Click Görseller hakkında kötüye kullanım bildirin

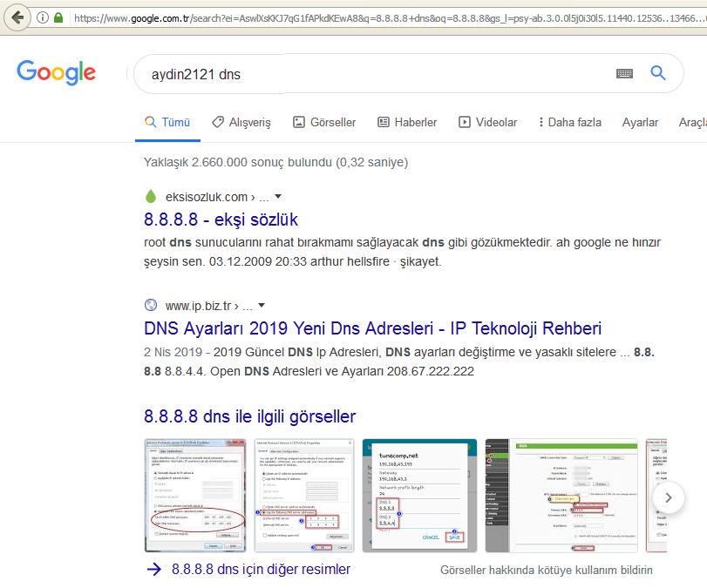point(547,570)
